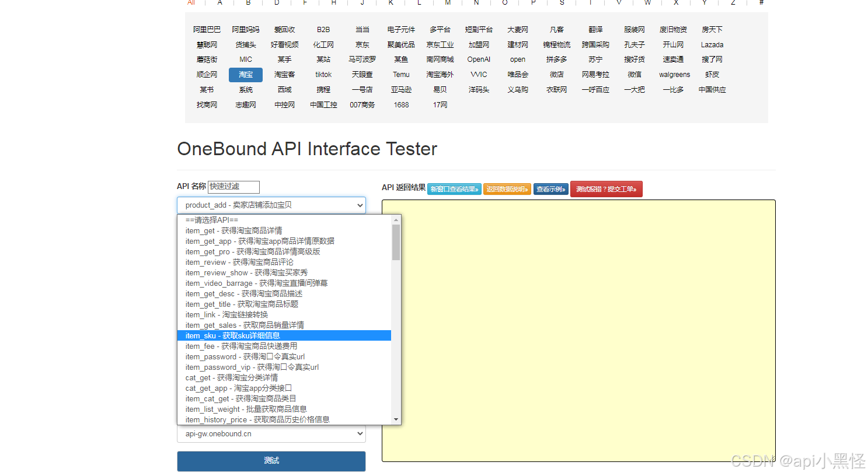Screen dimensions: 868x476
Task: Open the 速卖通 platform link
Action: coord(673,60)
